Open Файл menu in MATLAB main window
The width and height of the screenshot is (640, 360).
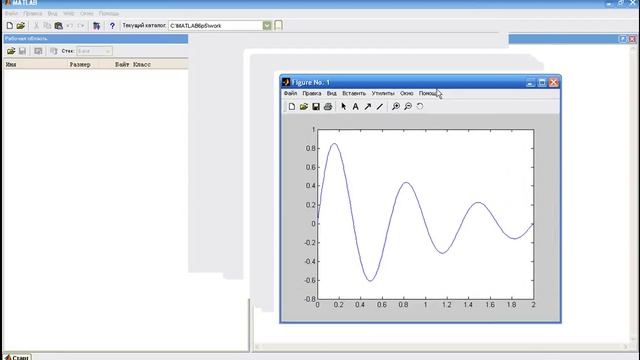[x=11, y=13]
